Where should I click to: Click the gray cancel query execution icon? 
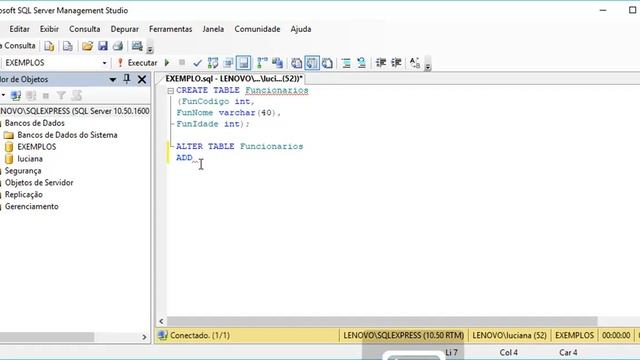click(x=182, y=63)
